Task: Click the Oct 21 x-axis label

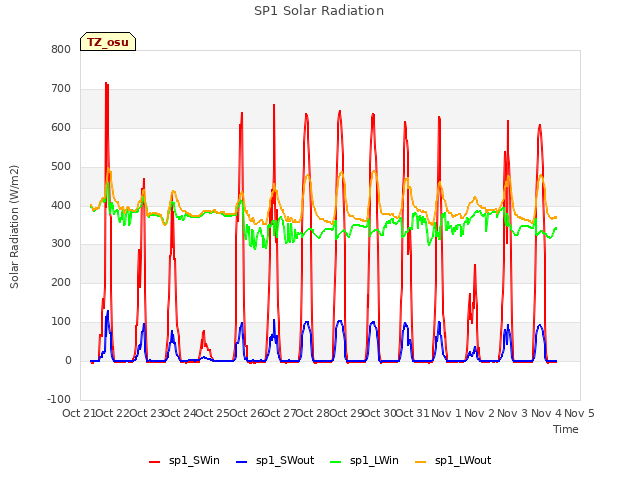Action: (x=78, y=413)
